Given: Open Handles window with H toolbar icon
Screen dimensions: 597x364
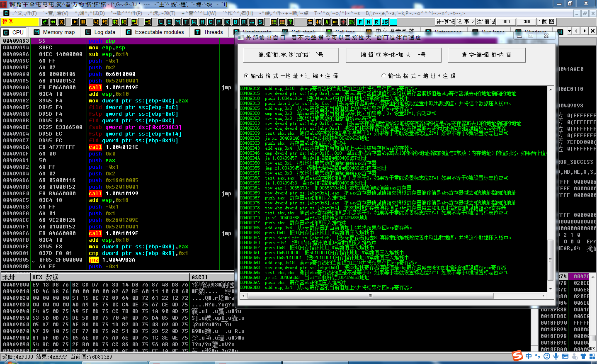Looking at the screenshot, I should point(202,22).
